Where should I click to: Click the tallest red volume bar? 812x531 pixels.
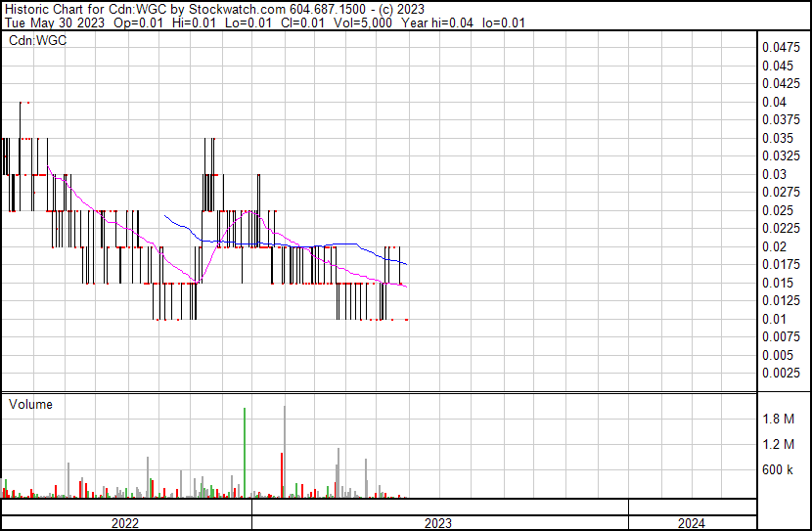click(x=282, y=475)
